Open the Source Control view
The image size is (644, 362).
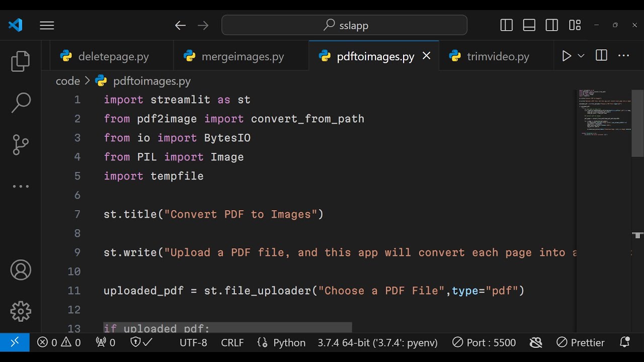21,145
